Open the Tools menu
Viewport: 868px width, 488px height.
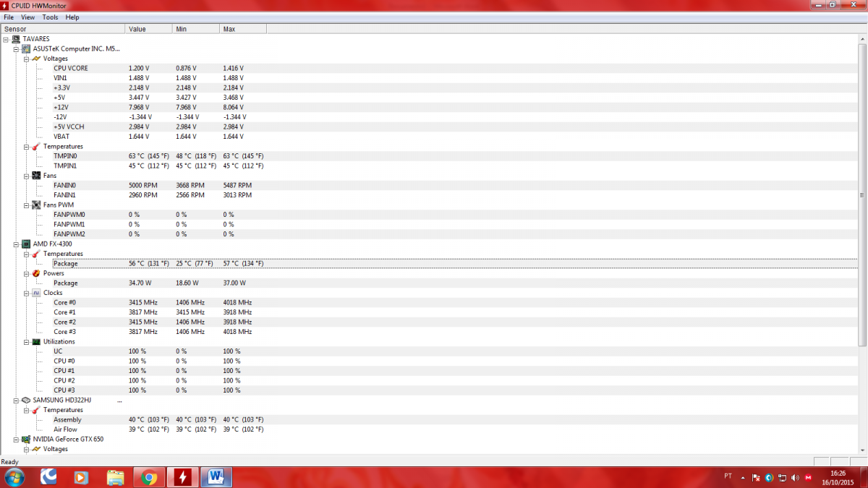tap(51, 17)
